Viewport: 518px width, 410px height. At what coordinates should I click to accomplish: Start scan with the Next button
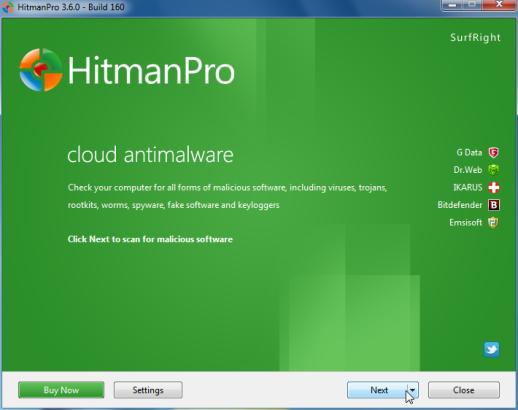377,390
